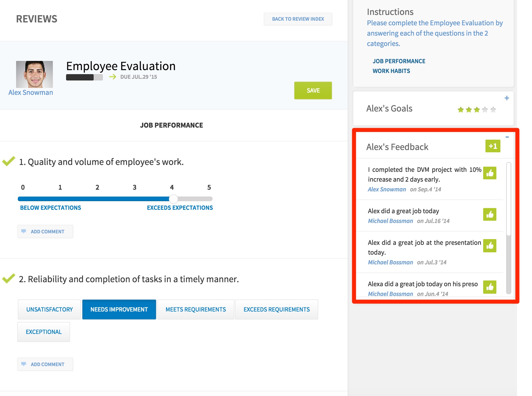Viewport: 532px width, 396px height.
Task: Click the quality rating slider handle
Action: pos(174,199)
